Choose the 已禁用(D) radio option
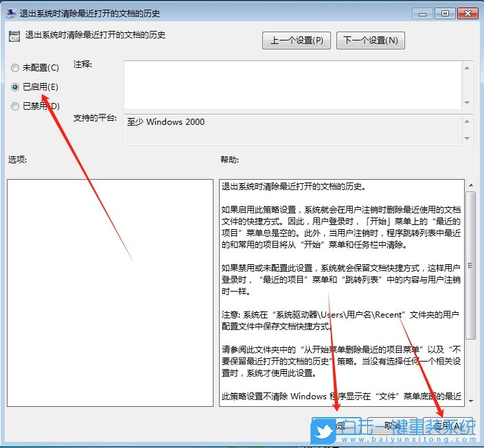484x448 pixels. (35, 106)
